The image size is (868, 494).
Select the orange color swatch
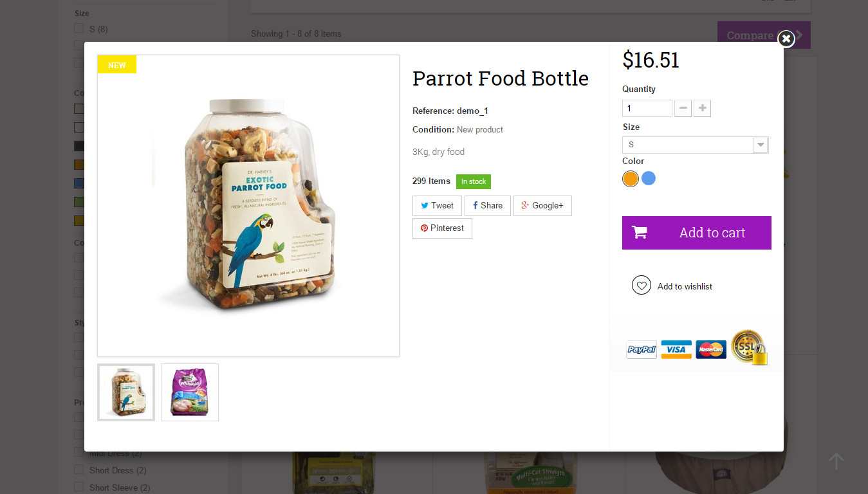(631, 179)
